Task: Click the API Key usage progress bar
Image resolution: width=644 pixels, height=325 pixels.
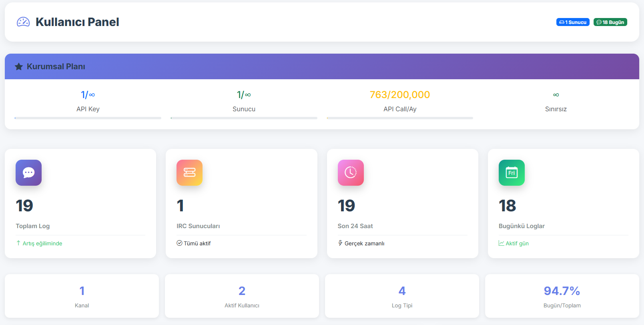Action: click(88, 118)
